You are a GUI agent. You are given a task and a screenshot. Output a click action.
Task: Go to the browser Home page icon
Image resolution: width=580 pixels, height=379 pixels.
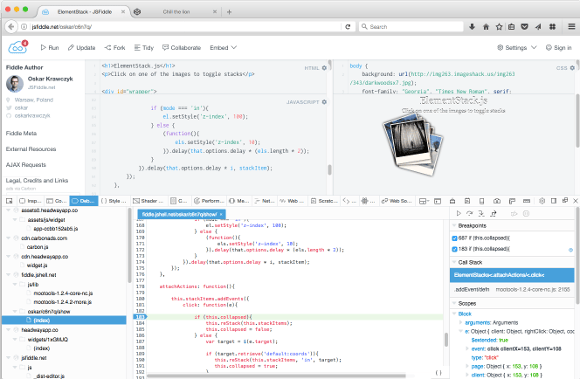[486, 27]
